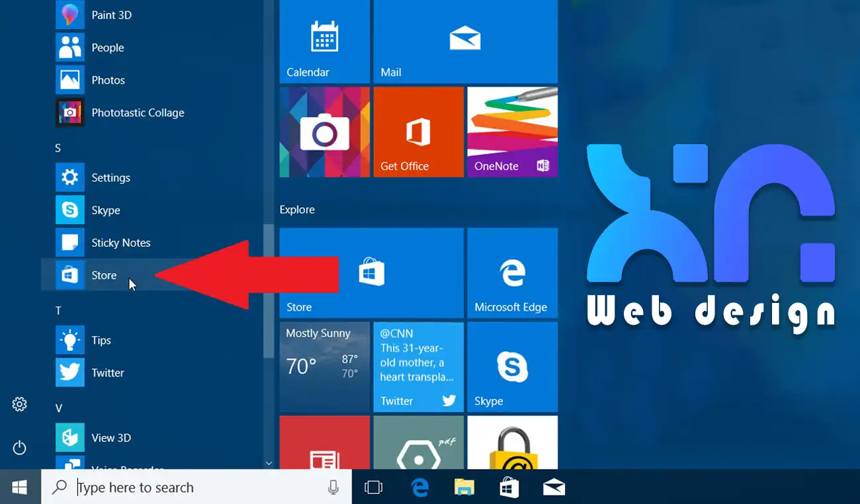Jump to apps by clicking the V header
The image size is (860, 504).
tap(58, 407)
